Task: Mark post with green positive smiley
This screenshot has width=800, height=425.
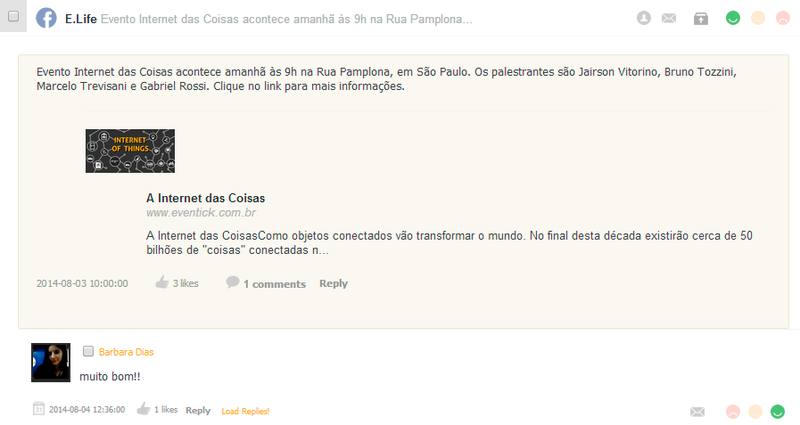Action: coord(733,18)
